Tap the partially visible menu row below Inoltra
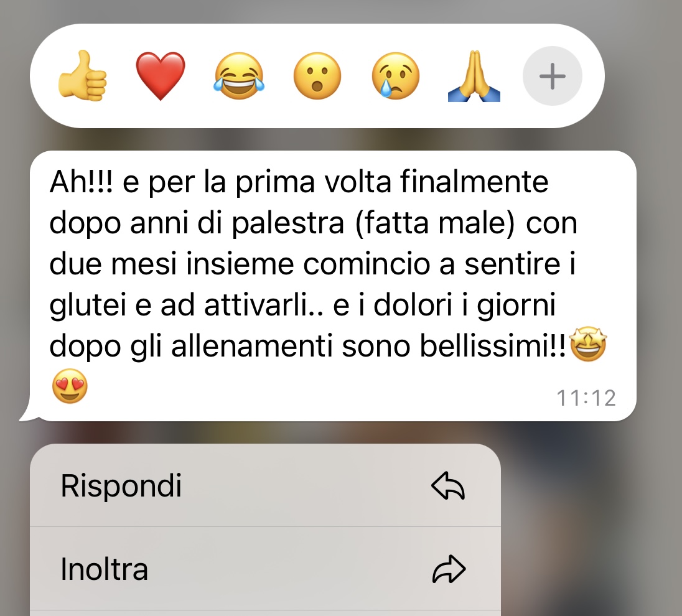Viewport: 682px width, 616px height. (x=265, y=614)
